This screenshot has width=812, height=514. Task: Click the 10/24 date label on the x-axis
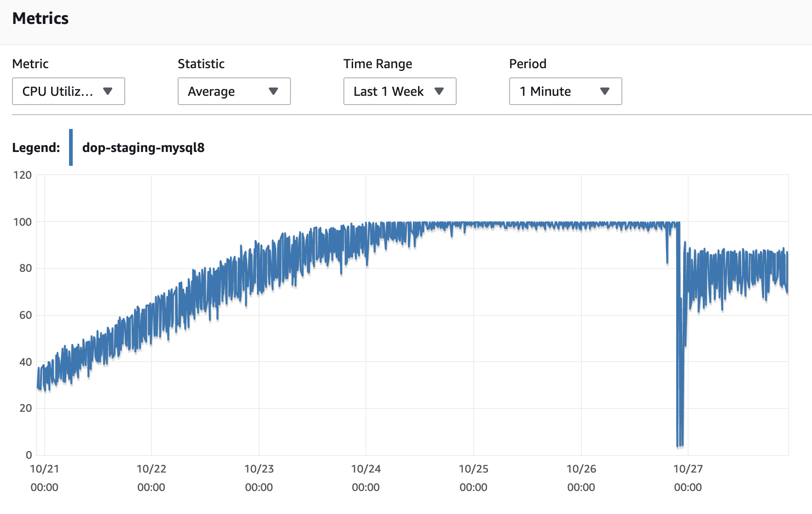(367, 469)
